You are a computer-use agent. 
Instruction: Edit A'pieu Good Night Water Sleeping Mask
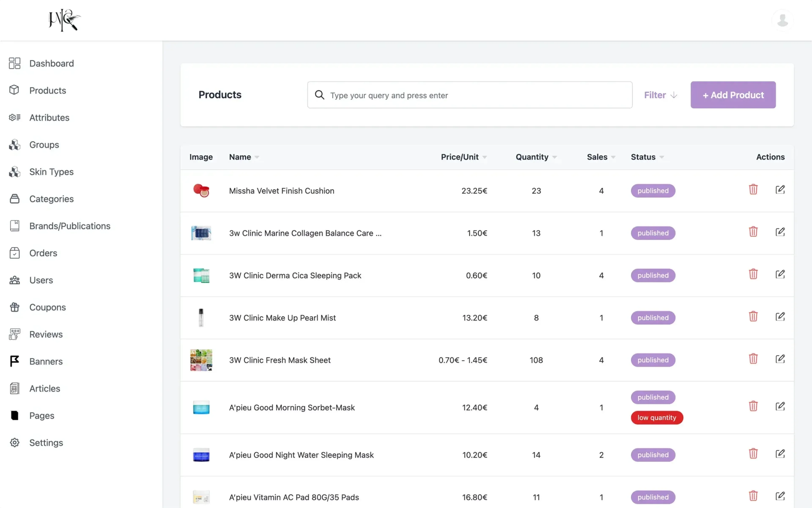coord(780,454)
